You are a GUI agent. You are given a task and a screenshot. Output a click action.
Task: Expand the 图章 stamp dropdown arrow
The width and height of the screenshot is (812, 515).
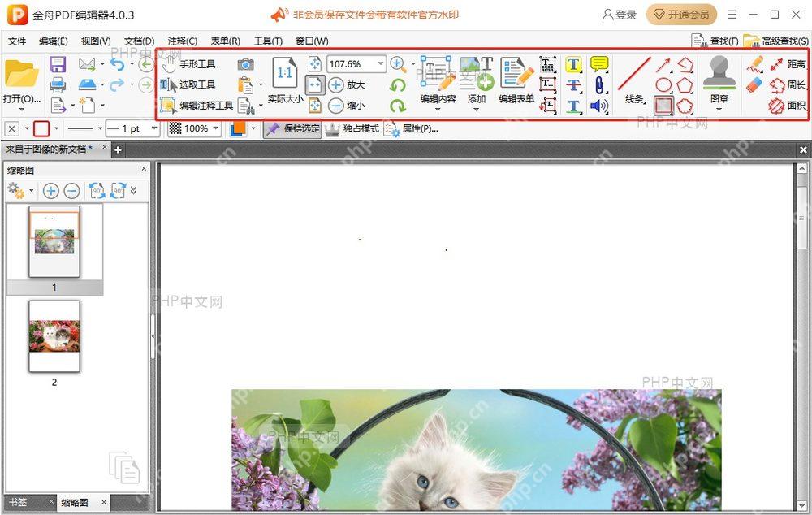coord(719,110)
